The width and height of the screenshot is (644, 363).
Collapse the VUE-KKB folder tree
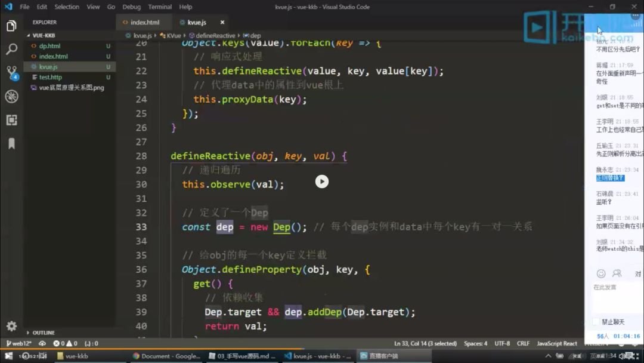pyautogui.click(x=29, y=35)
